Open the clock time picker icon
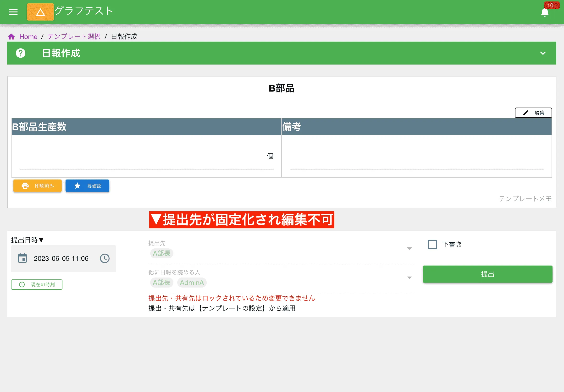Image resolution: width=564 pixels, height=392 pixels. pos(105,258)
